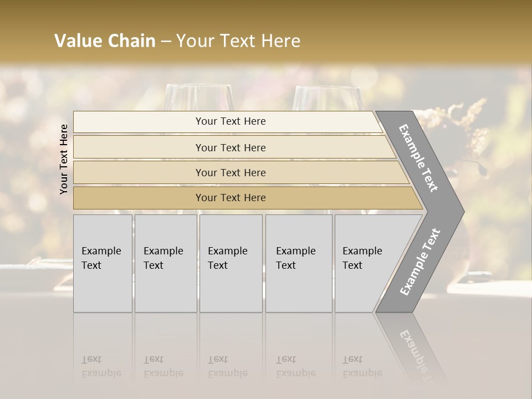The height and width of the screenshot is (399, 532).
Task: Click the "Your Text Here" title subtitle portion
Action: [238, 41]
